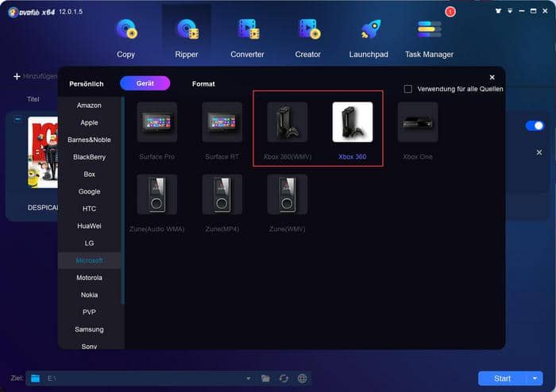Open the Launchpad module
The width and height of the screenshot is (556, 392).
[x=369, y=38]
